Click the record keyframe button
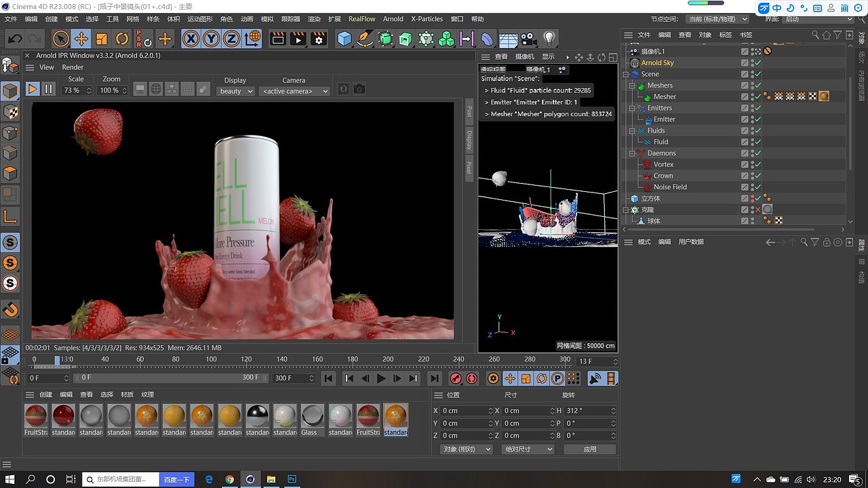This screenshot has height=488, width=868. [456, 378]
